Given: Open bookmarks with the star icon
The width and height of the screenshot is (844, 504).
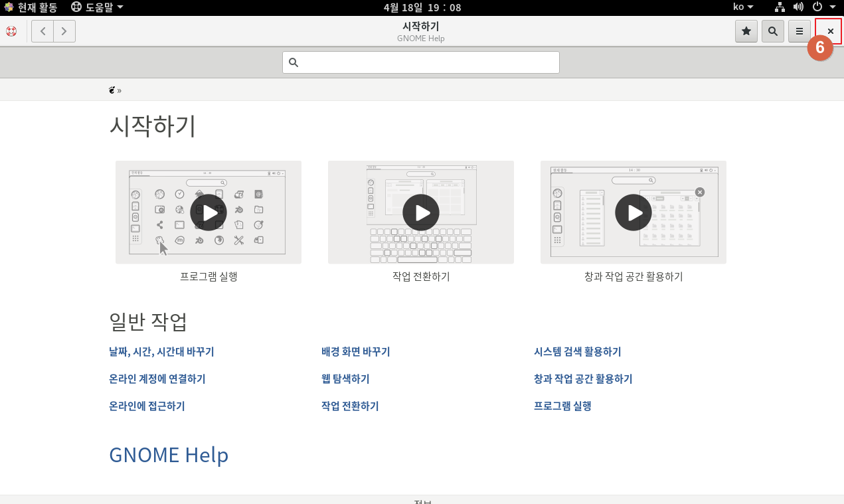Looking at the screenshot, I should [746, 31].
